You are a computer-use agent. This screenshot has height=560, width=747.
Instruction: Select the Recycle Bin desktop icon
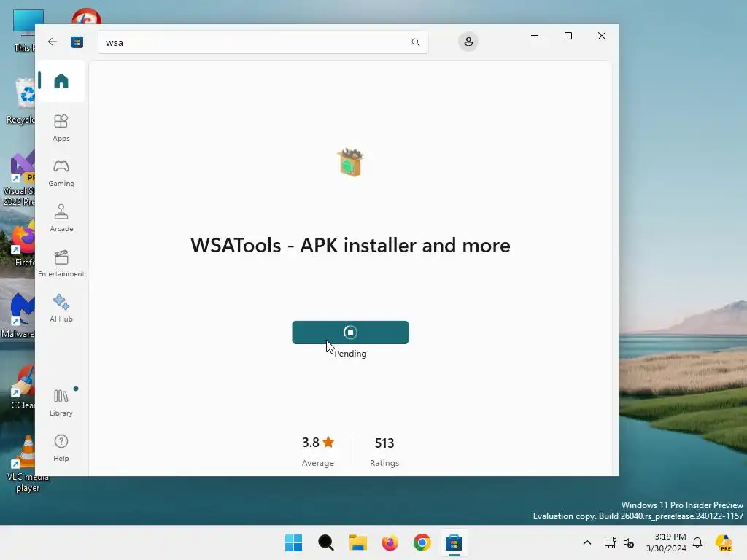(x=22, y=101)
